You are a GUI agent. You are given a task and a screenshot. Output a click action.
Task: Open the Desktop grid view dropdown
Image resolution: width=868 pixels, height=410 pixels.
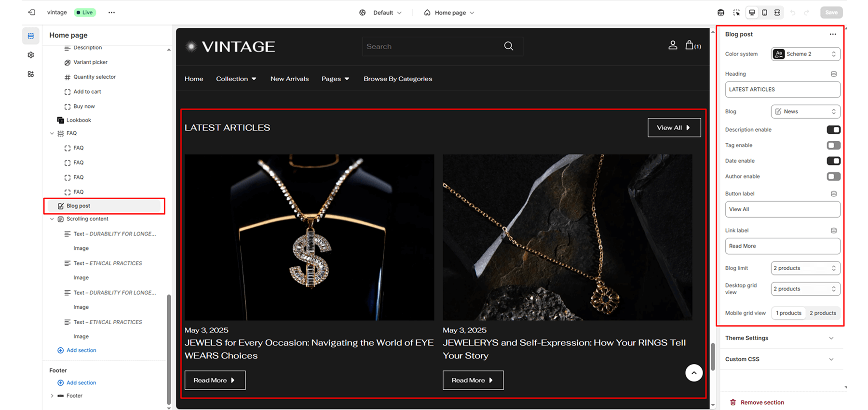[x=806, y=289]
